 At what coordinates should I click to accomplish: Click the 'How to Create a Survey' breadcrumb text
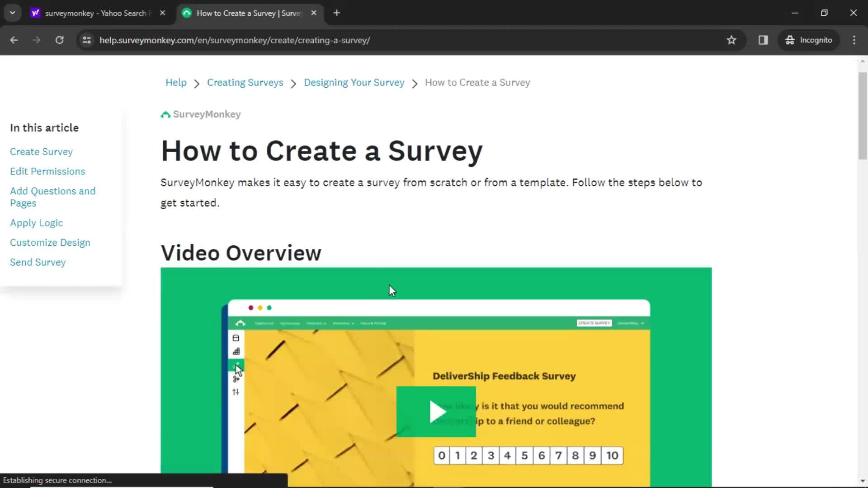(477, 83)
